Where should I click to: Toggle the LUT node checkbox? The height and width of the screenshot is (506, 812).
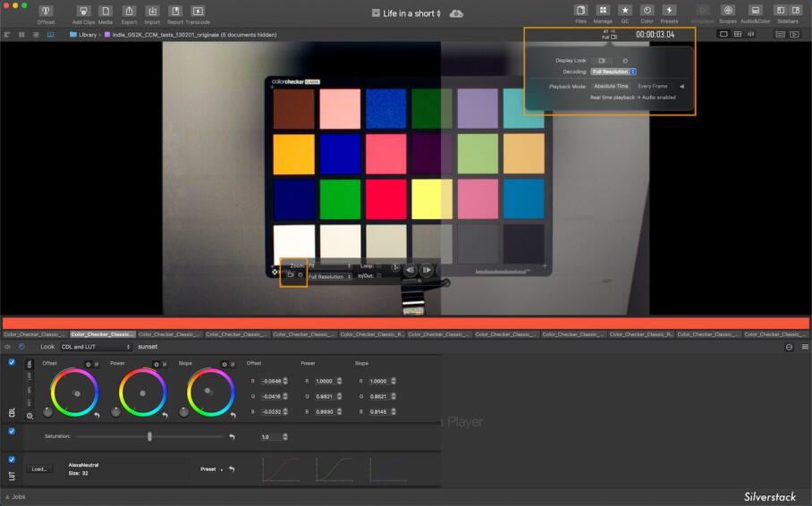coord(12,459)
